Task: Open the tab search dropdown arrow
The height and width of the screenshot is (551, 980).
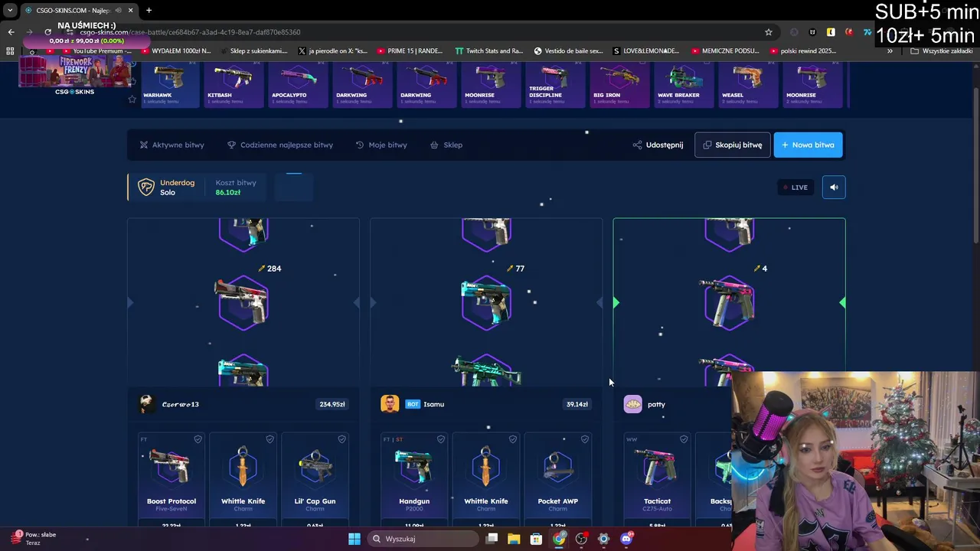Action: [10, 10]
